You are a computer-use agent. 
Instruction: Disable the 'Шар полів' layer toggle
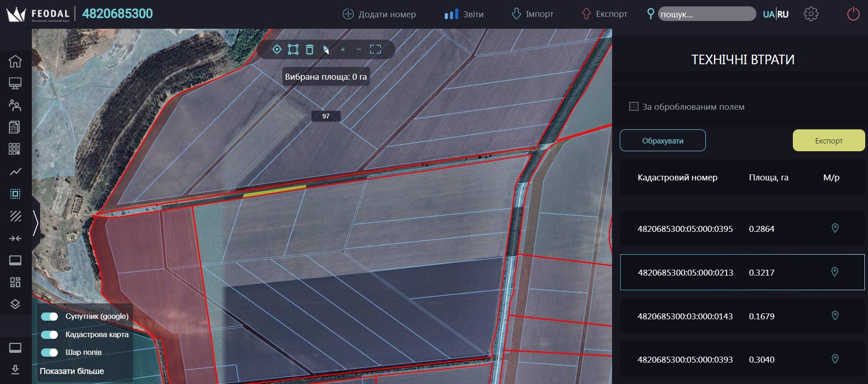50,353
